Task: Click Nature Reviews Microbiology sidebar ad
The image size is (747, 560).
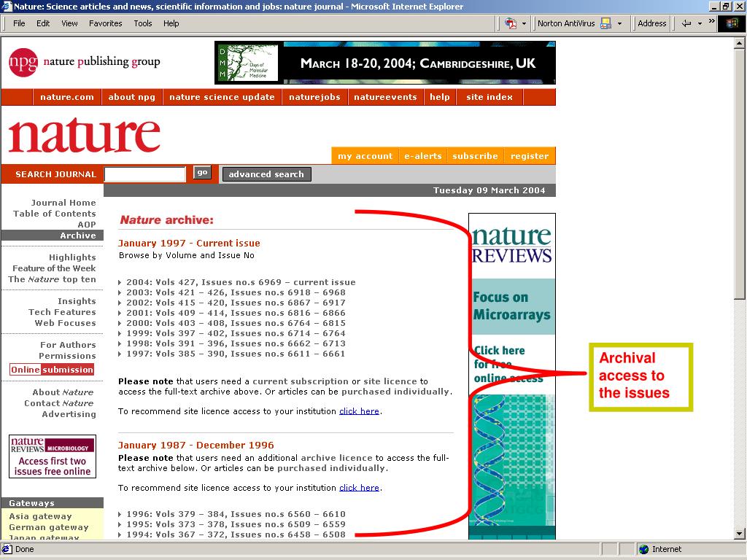Action: [53, 456]
